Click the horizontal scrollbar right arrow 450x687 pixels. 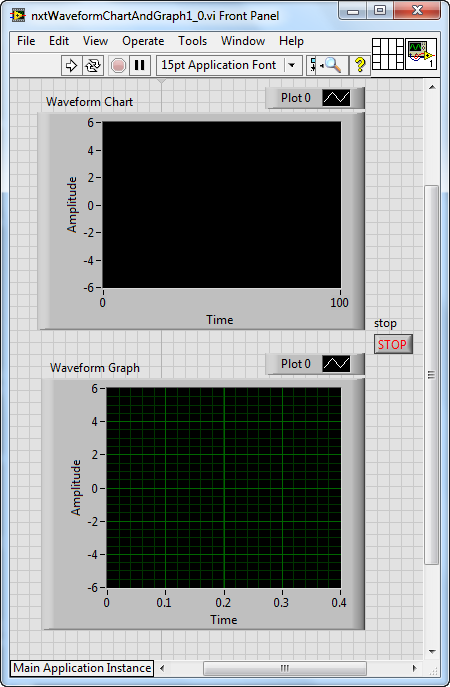click(x=415, y=668)
